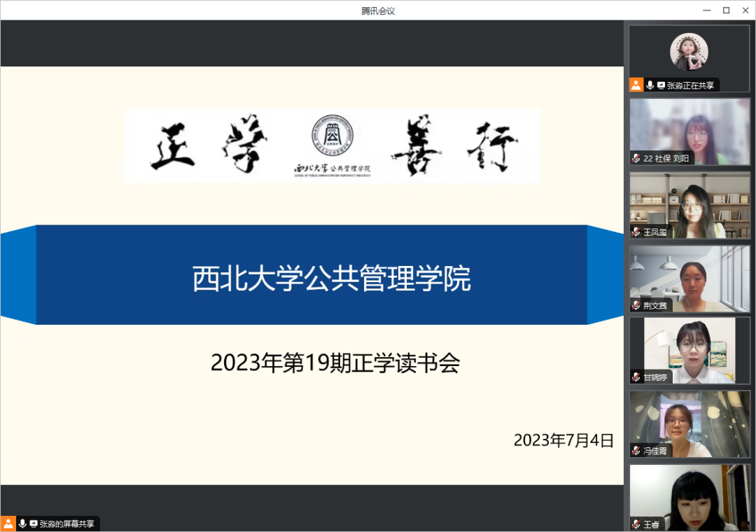Click the microphone icon beside 张淼正在共享

tap(650, 85)
